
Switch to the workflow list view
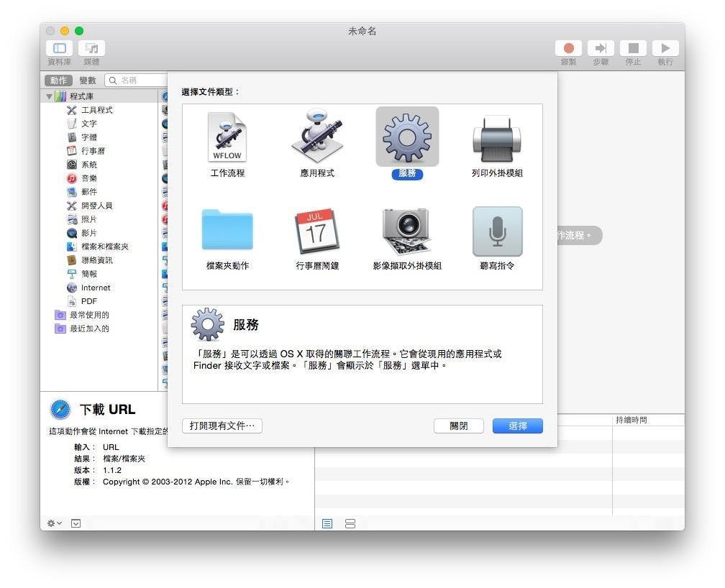327,523
